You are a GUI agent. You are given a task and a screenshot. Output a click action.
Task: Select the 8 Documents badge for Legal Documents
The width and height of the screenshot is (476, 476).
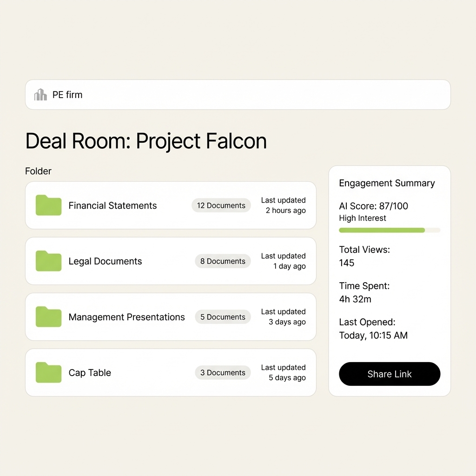pyautogui.click(x=223, y=261)
